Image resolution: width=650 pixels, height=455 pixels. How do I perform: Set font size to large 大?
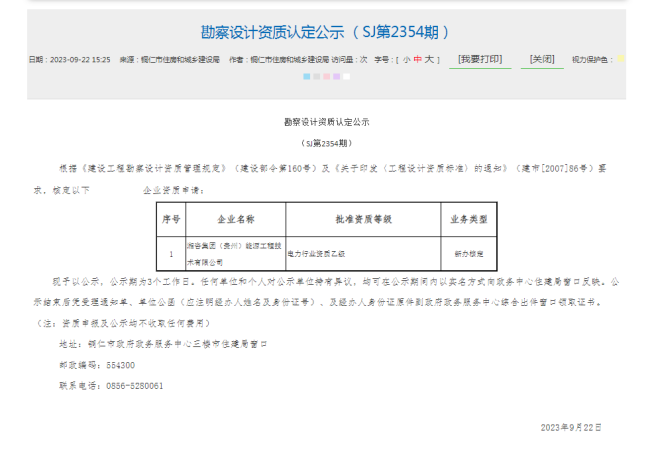428,60
